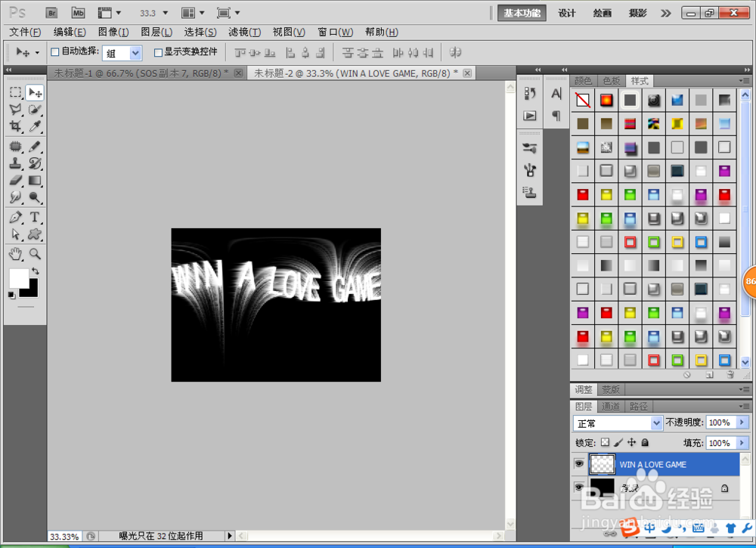Launch Adobe Bridge from the top bar
The width and height of the screenshot is (756, 548).
tap(51, 13)
